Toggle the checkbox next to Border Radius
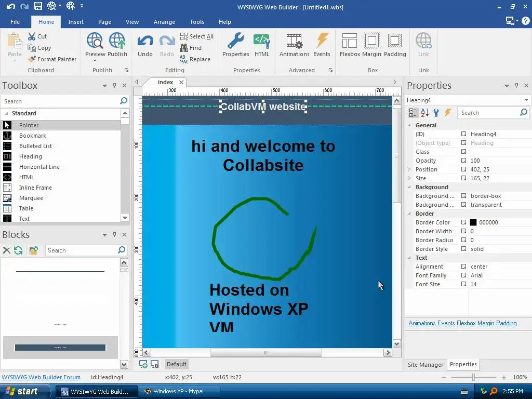The image size is (532, 399). tap(463, 240)
